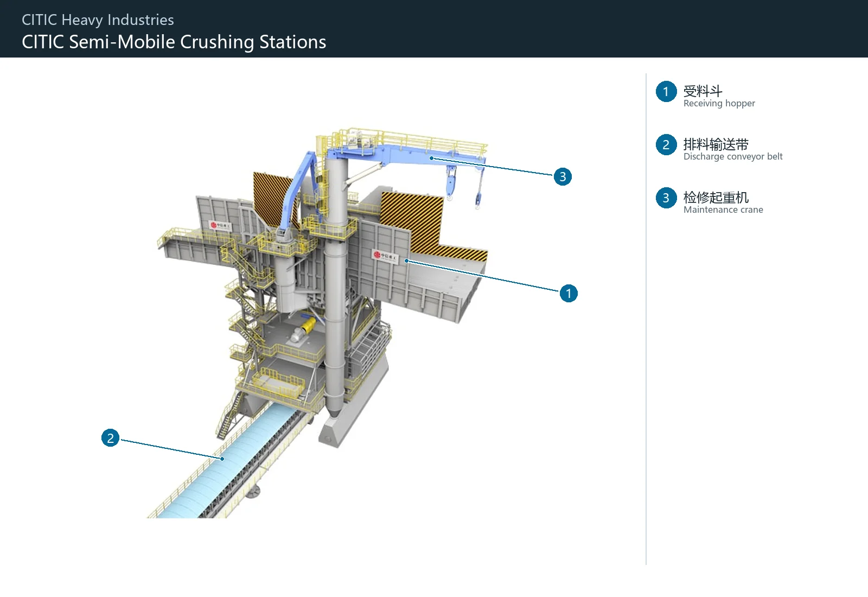Click hotspot marker 1 on the receiving hopper
This screenshot has height=597, width=868.
tap(569, 294)
